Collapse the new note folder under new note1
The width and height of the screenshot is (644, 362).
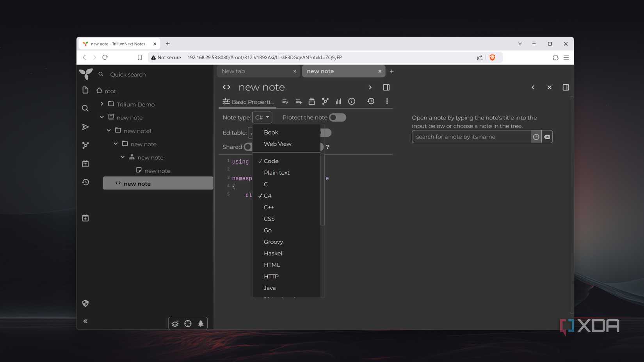click(x=116, y=144)
